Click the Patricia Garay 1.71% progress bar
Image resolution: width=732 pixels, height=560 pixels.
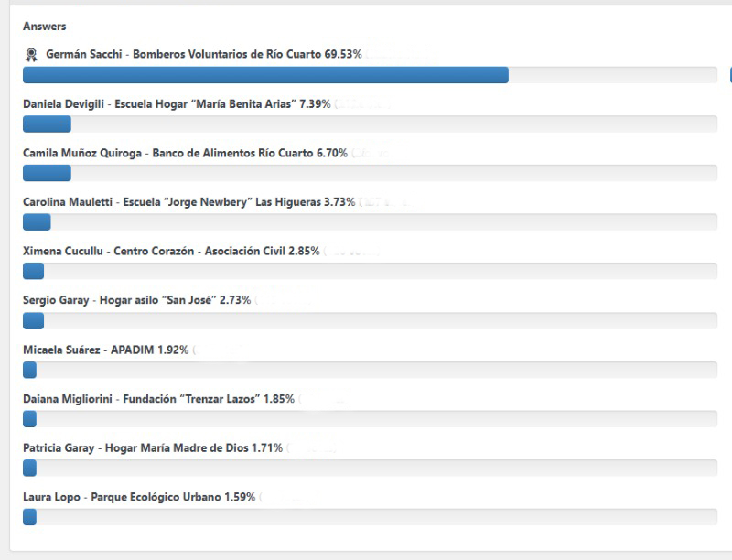(370, 468)
